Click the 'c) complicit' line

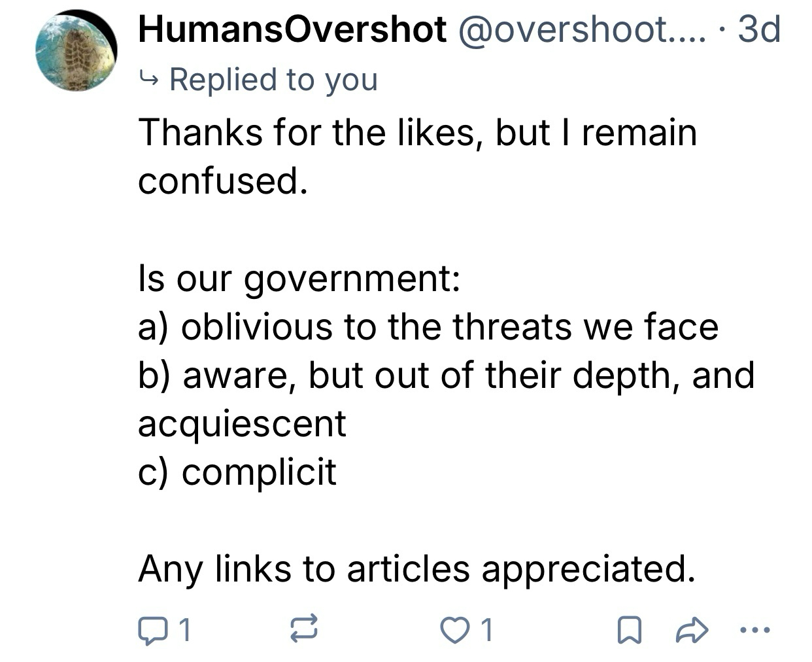click(x=237, y=472)
